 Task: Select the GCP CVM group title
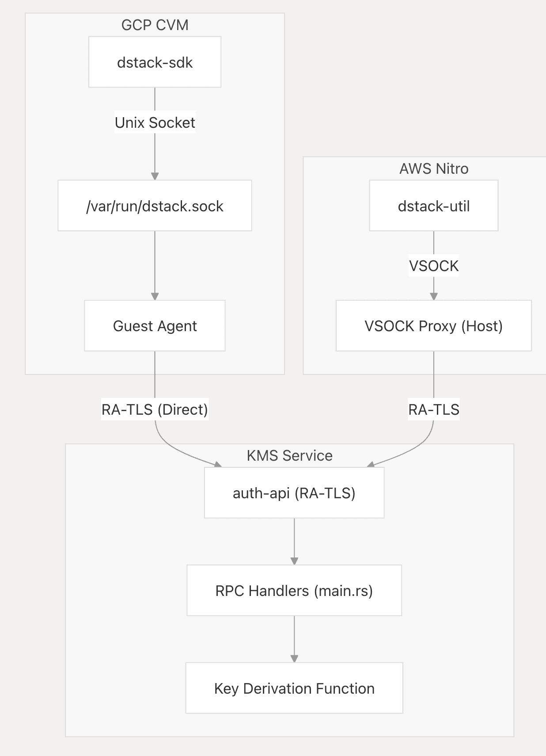155,25
